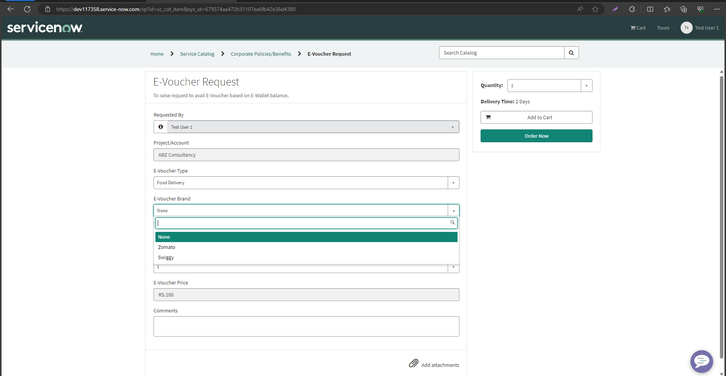Open the E-Voucher Type dropdown
The image size is (726, 376).
pos(306,182)
